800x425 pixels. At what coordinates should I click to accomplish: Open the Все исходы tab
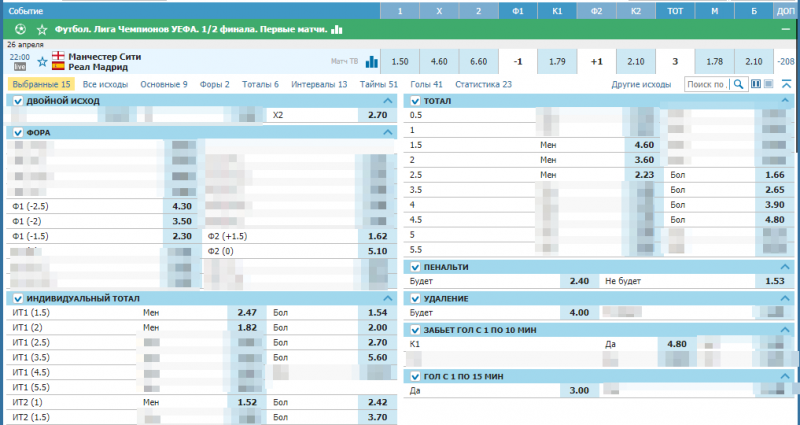[107, 85]
